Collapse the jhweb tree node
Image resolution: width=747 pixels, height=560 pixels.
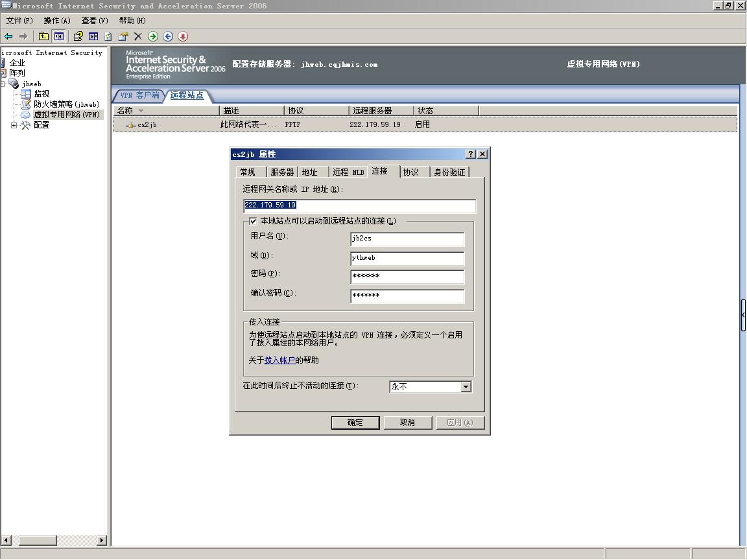3,84
